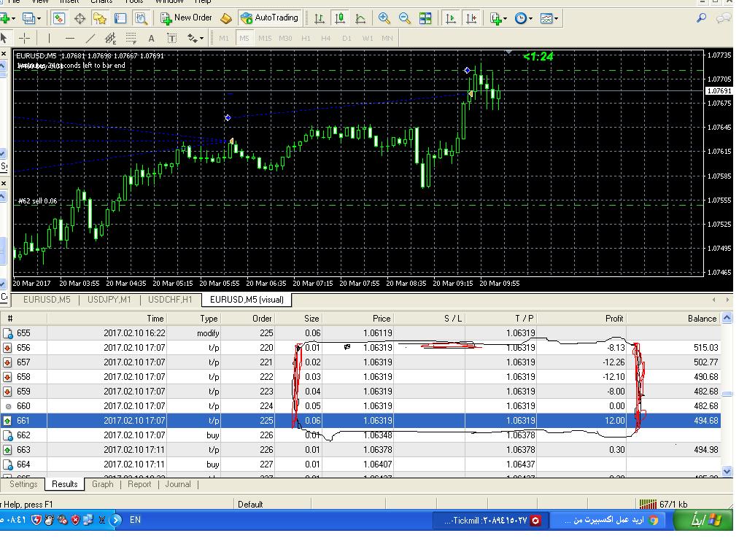The width and height of the screenshot is (747, 560).
Task: Open the tester Graph tab
Action: 102,484
